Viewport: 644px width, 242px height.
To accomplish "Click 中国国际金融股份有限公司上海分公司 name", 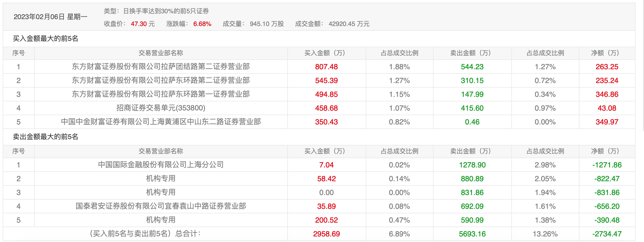I will click(161, 165).
